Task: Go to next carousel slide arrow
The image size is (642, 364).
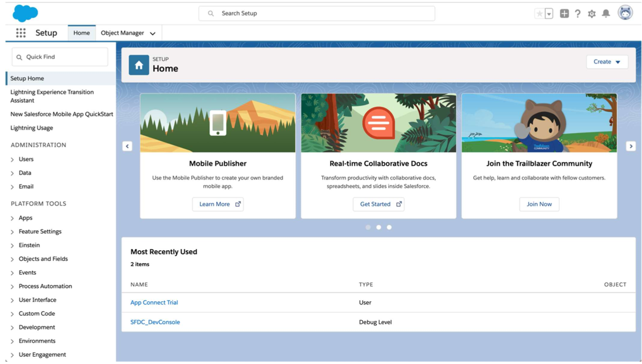Action: coord(631,146)
